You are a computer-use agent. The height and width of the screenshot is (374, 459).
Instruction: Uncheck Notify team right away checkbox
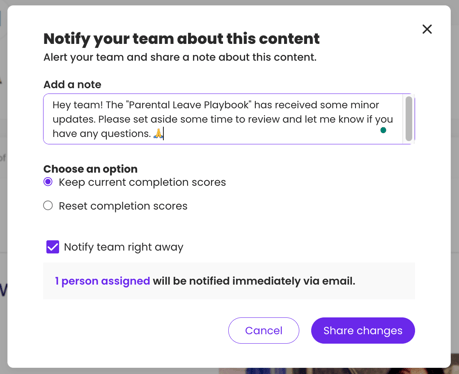(x=53, y=247)
